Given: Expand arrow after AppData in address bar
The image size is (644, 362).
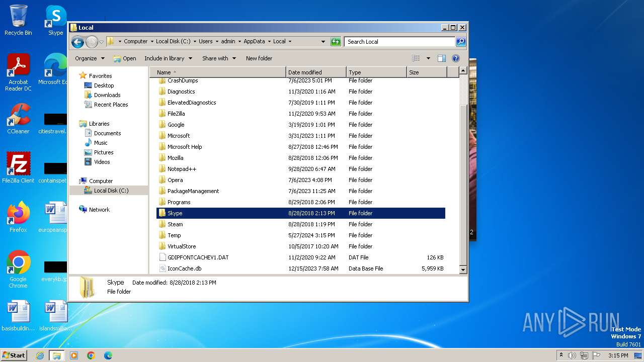Looking at the screenshot, I should [269, 42].
